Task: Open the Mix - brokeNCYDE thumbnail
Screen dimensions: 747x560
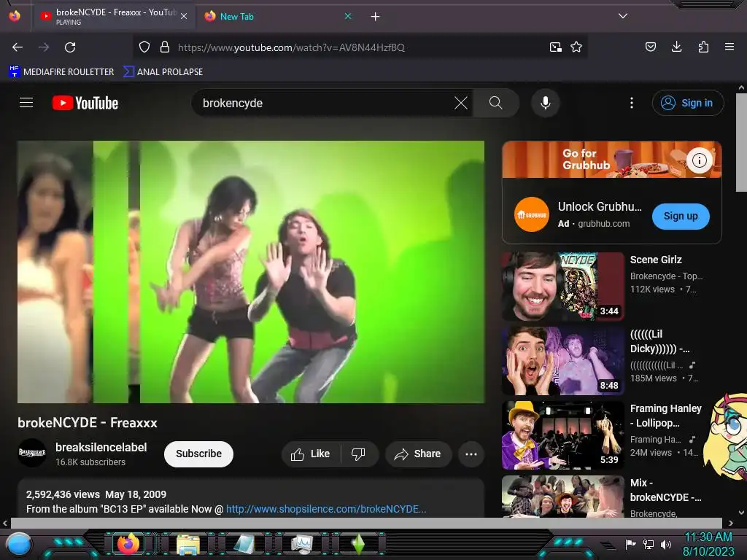Action: pyautogui.click(x=562, y=496)
